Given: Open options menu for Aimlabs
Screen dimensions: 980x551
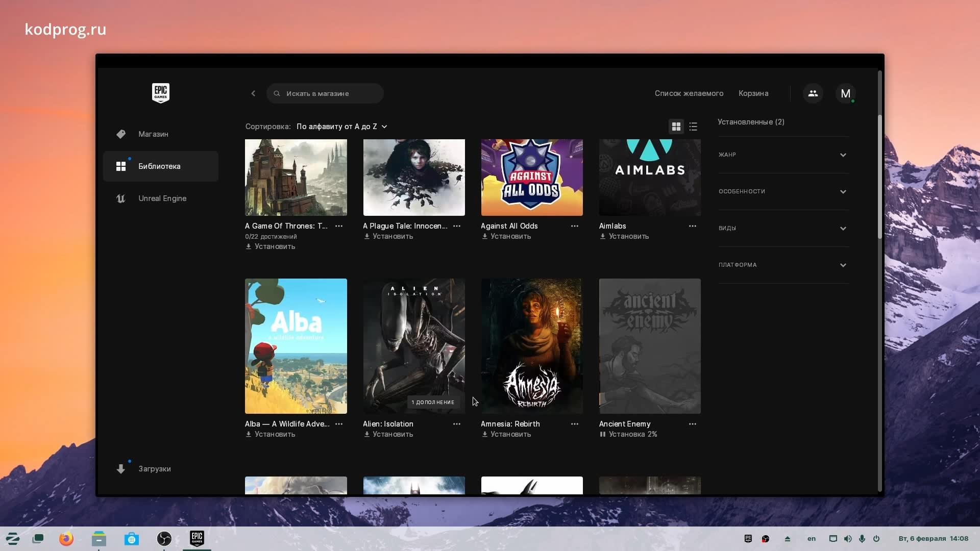Looking at the screenshot, I should pyautogui.click(x=693, y=226).
